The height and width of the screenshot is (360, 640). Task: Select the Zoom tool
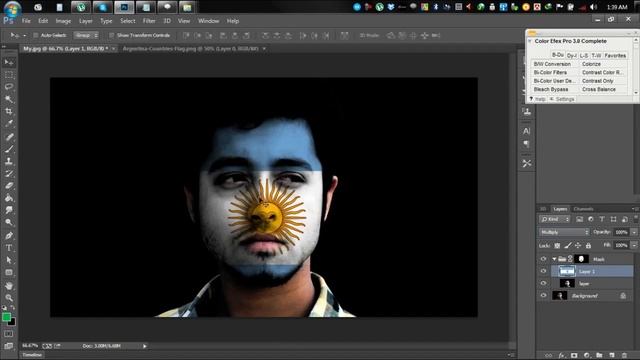coord(9,298)
